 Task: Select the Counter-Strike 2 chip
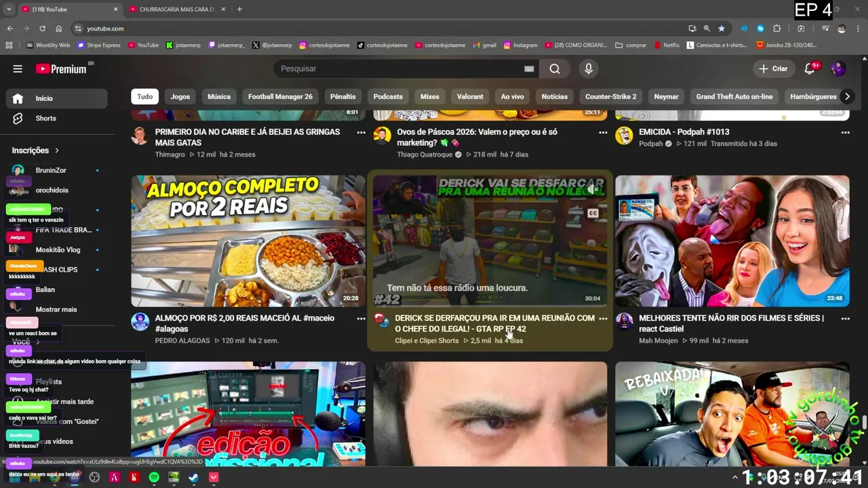(x=611, y=96)
